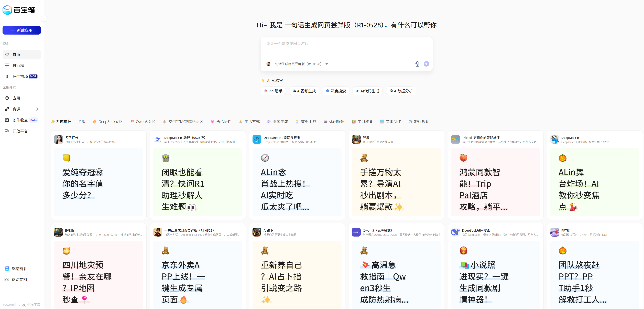
Task: Select the 角色陪伴 category tab
Action: point(221,122)
